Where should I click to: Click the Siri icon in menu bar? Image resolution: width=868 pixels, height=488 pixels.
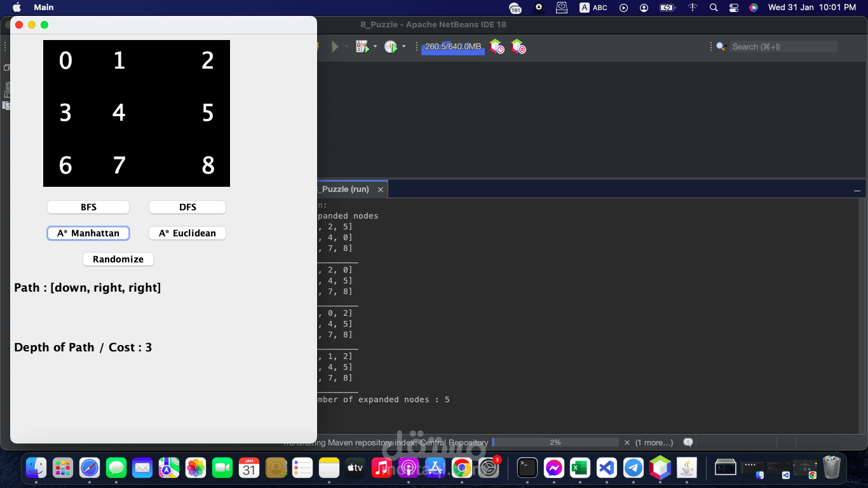pyautogui.click(x=753, y=8)
